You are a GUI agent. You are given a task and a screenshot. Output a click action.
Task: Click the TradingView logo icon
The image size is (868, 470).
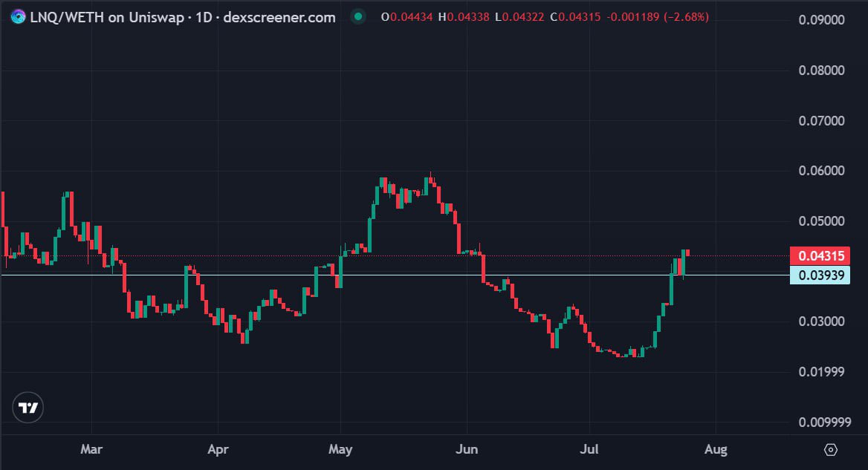coord(27,408)
